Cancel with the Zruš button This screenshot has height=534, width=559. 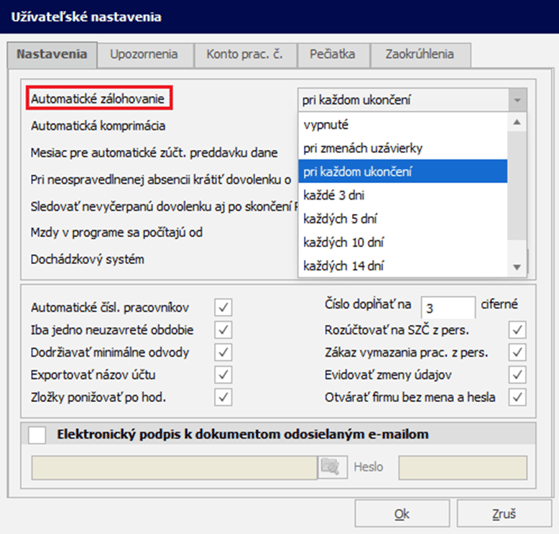[504, 514]
